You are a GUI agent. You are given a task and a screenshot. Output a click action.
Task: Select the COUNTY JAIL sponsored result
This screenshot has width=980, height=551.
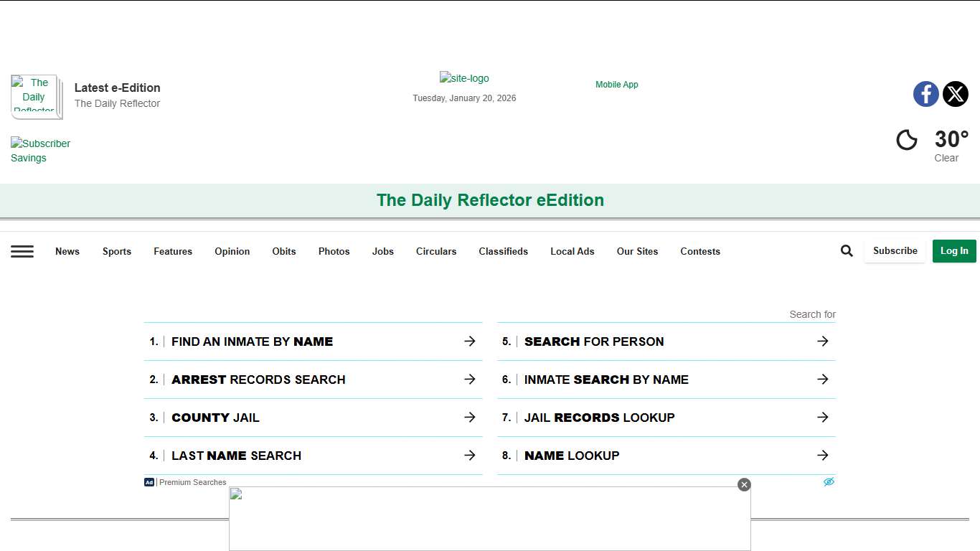215,417
